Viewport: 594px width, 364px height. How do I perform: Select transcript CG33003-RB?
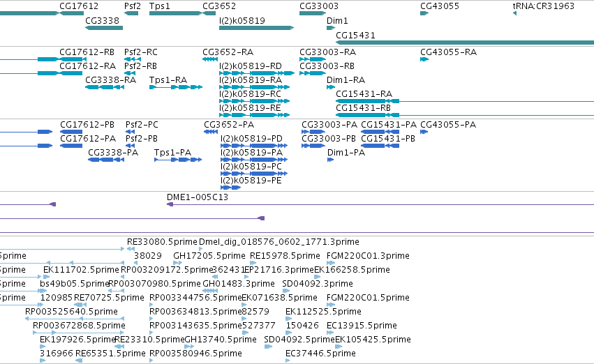click(x=327, y=66)
